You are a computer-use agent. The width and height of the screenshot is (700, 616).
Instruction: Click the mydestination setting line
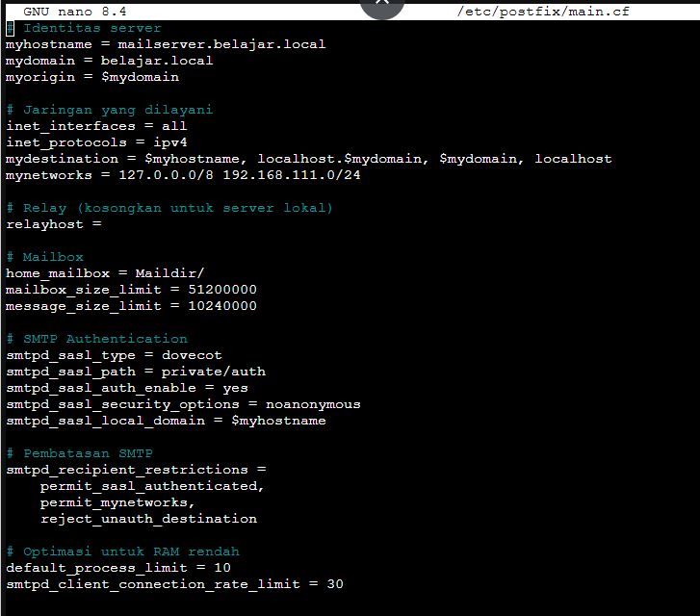click(x=308, y=159)
